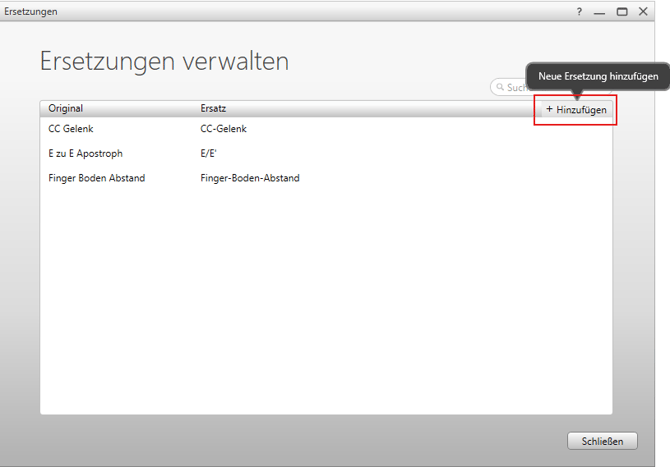Minimize the Ersetzungen window
The image size is (670, 467).
click(600, 12)
